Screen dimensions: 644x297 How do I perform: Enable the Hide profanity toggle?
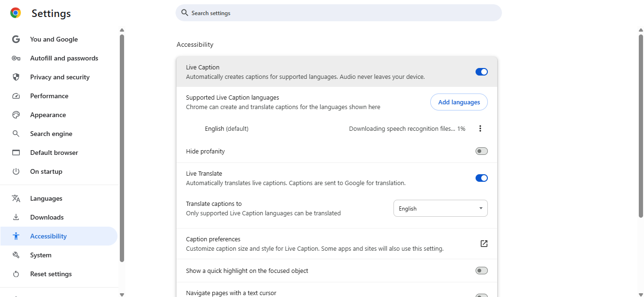click(x=481, y=151)
